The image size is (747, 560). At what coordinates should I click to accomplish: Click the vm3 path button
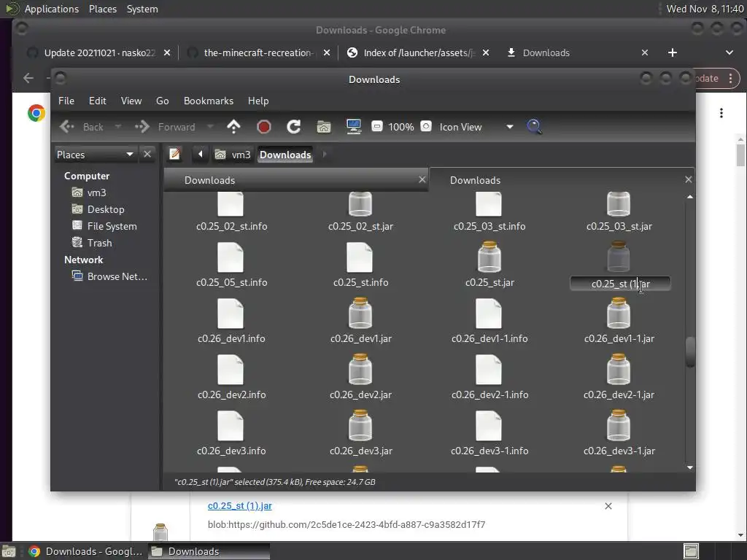[x=233, y=155]
